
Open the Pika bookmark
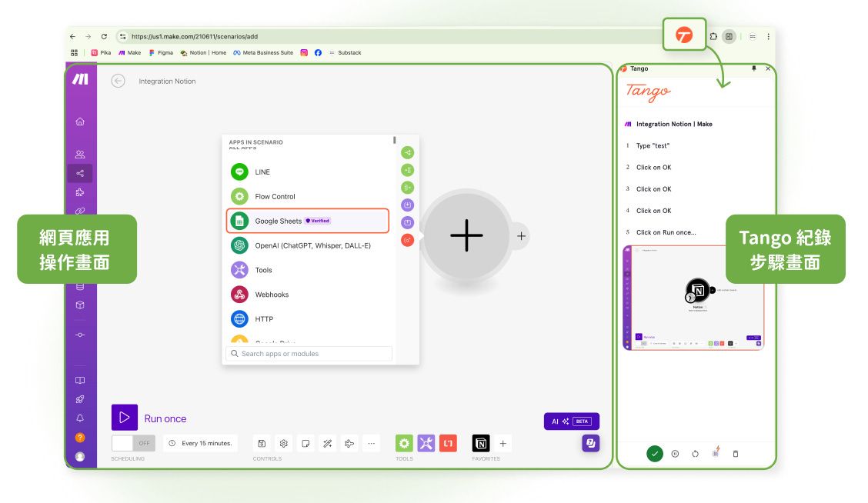pos(102,52)
